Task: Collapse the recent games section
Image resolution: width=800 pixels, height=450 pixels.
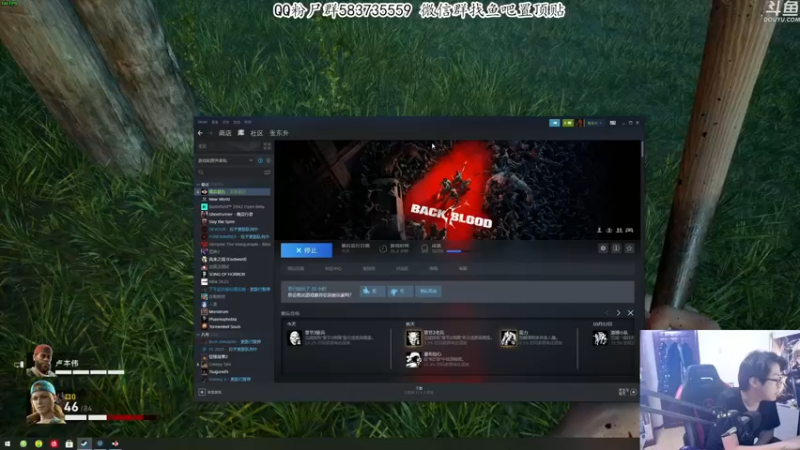Action: (x=198, y=184)
